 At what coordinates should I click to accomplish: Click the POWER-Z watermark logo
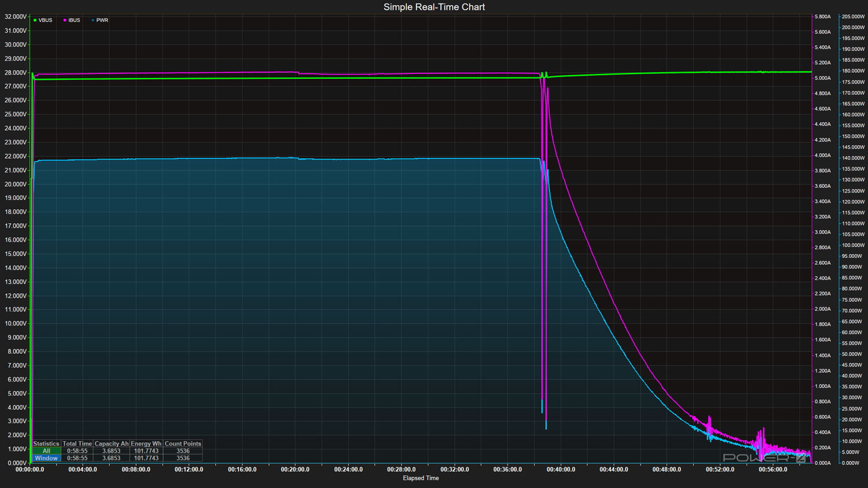click(764, 458)
